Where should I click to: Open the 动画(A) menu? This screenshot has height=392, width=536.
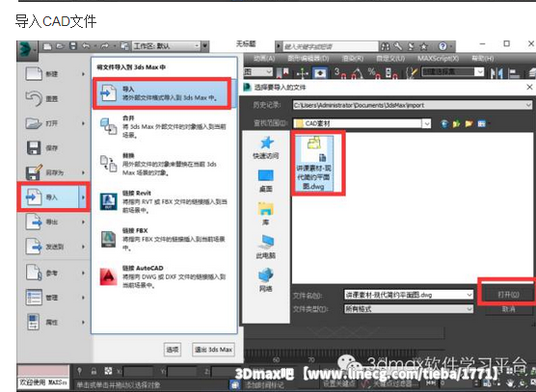(264, 59)
